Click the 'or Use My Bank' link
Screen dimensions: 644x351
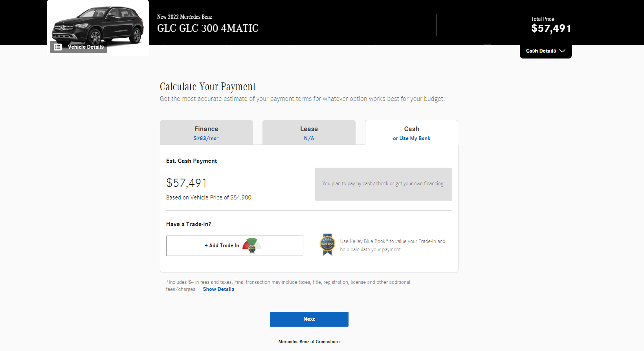(411, 139)
